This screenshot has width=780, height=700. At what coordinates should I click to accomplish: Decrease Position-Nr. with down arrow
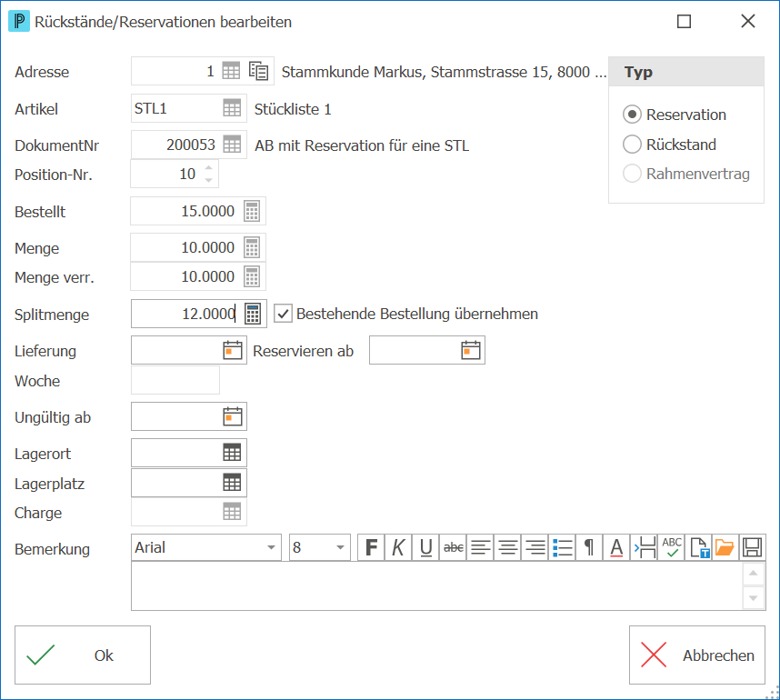coord(209,180)
